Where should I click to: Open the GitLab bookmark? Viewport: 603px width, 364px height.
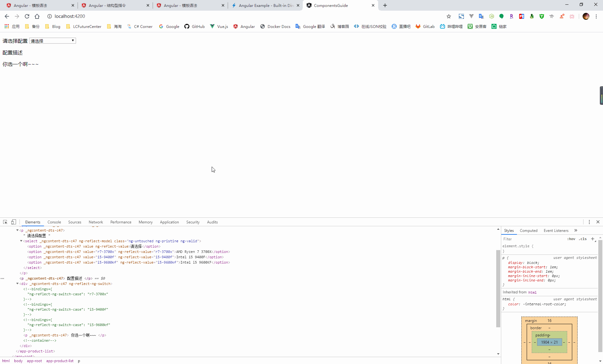point(425,26)
